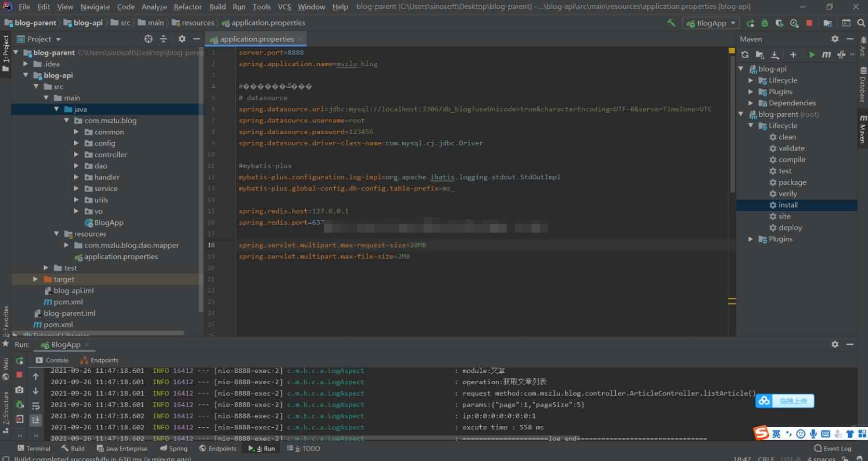This screenshot has width=868, height=461.
Task: Click the Build Project hammer icon
Action: click(x=671, y=23)
